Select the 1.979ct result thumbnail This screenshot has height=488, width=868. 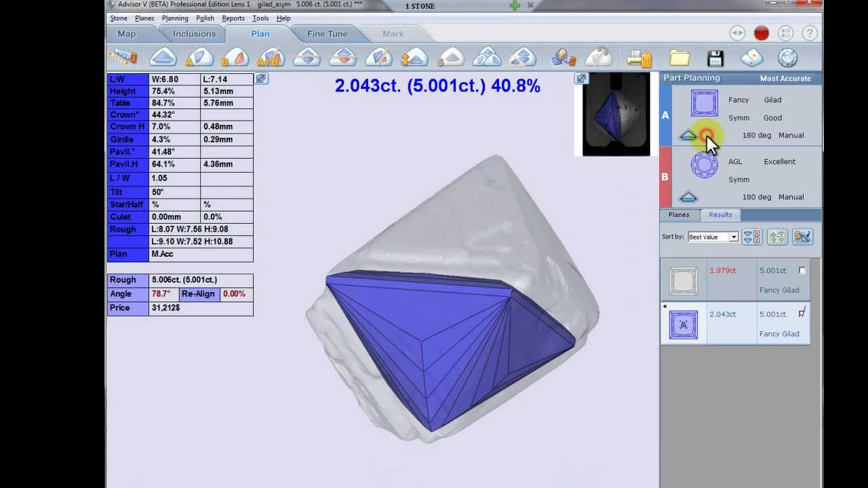pyautogui.click(x=683, y=281)
